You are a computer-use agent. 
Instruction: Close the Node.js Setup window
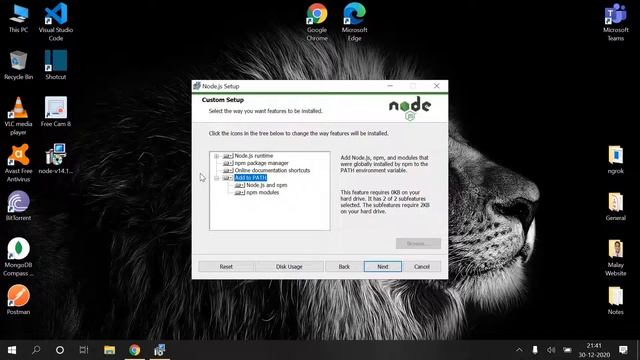pyautogui.click(x=436, y=86)
